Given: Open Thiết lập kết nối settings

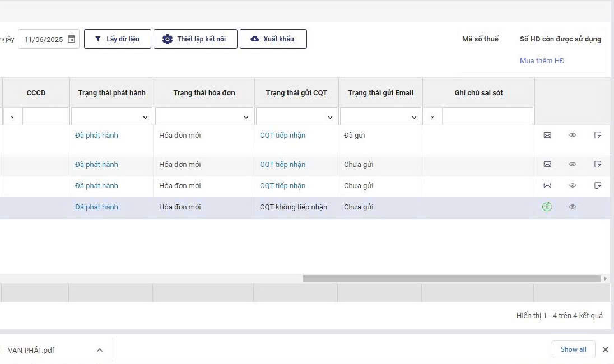Looking at the screenshot, I should point(195,39).
